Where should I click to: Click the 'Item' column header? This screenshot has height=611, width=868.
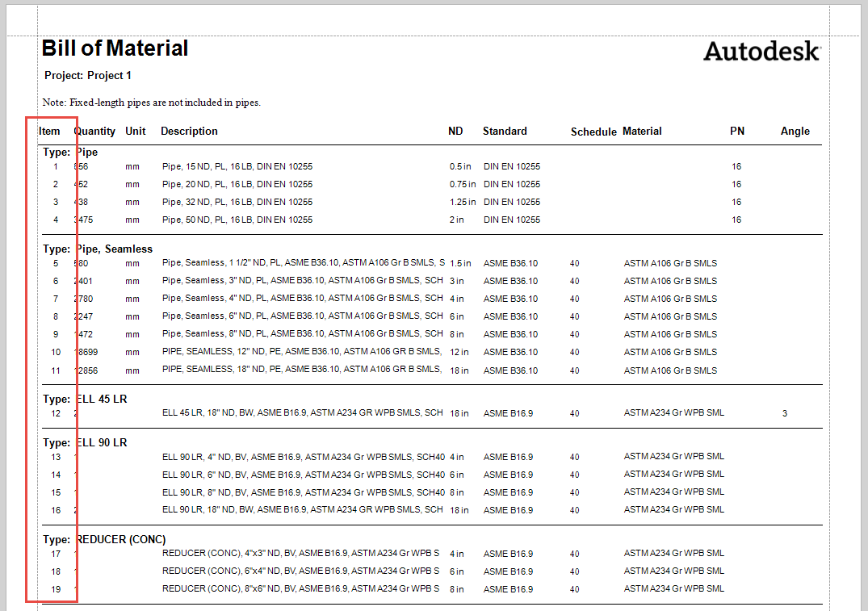click(x=49, y=132)
